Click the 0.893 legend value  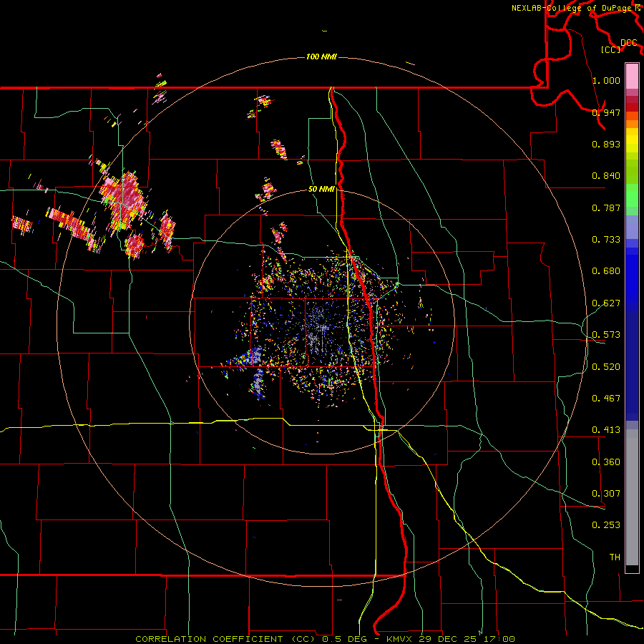pos(606,144)
